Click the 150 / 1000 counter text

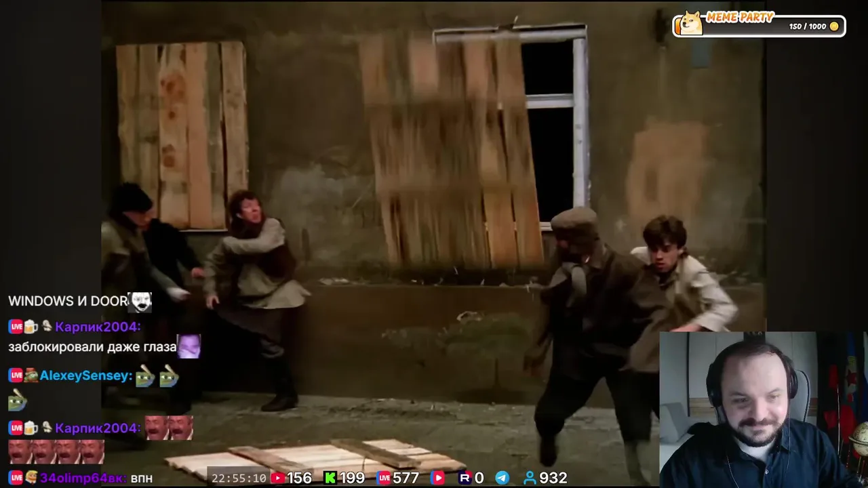[x=808, y=26]
